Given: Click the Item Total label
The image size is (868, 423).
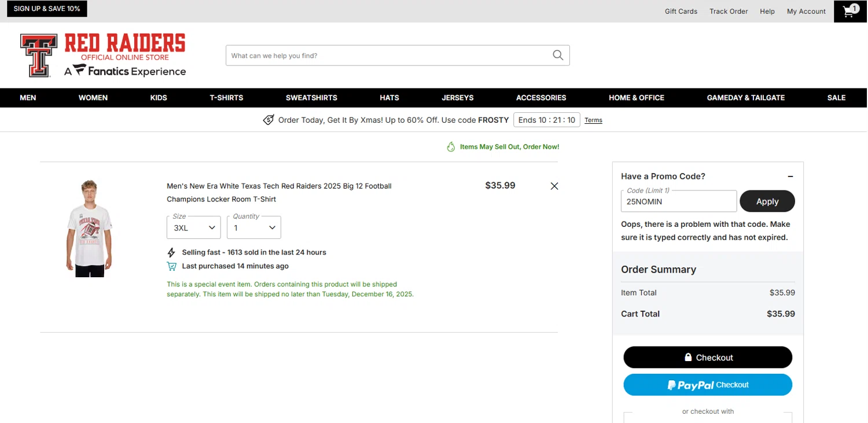Looking at the screenshot, I should [x=639, y=293].
